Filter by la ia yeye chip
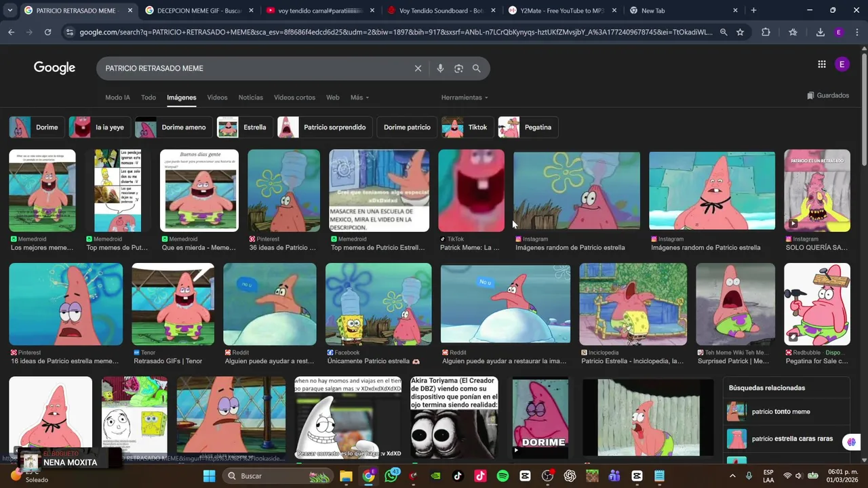This screenshot has height=488, width=868. (99, 127)
